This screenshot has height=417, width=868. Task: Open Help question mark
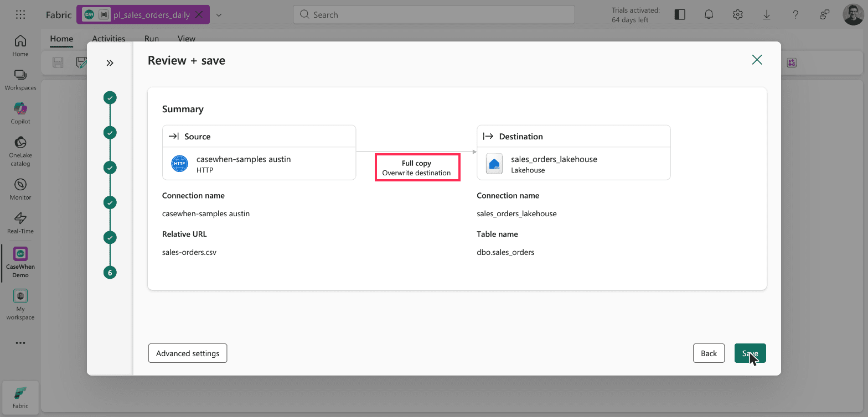[795, 15]
